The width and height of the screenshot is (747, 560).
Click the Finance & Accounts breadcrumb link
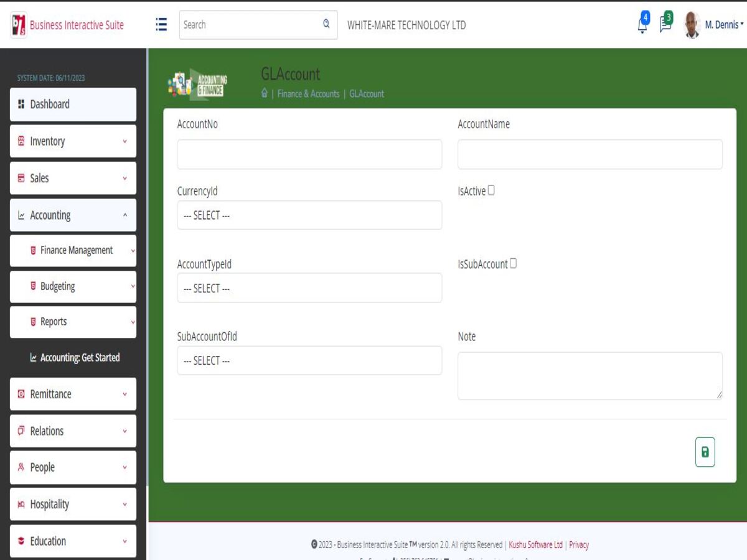click(x=308, y=94)
